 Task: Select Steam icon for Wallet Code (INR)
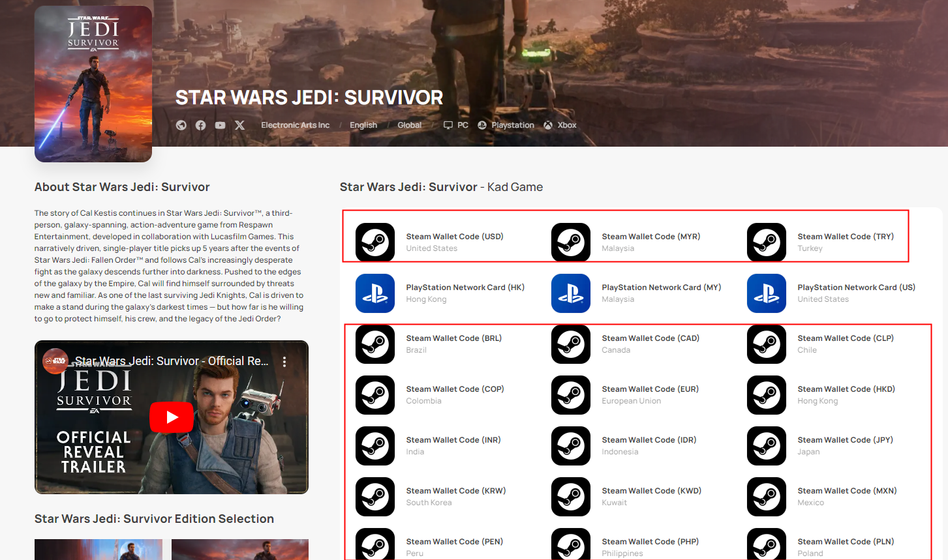point(375,446)
